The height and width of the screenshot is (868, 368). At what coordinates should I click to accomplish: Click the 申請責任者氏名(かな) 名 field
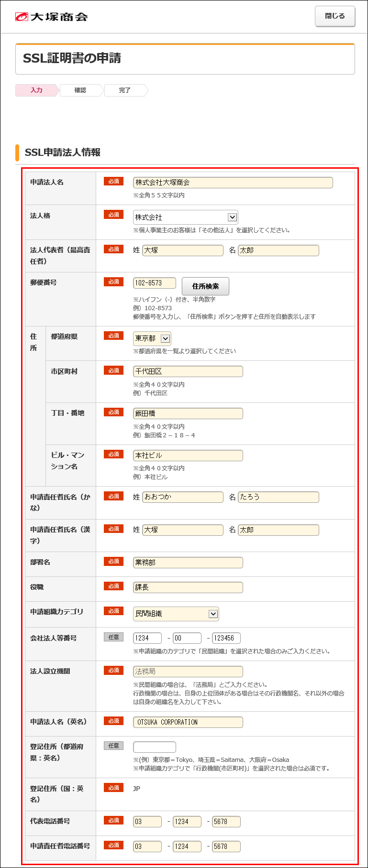tap(279, 497)
